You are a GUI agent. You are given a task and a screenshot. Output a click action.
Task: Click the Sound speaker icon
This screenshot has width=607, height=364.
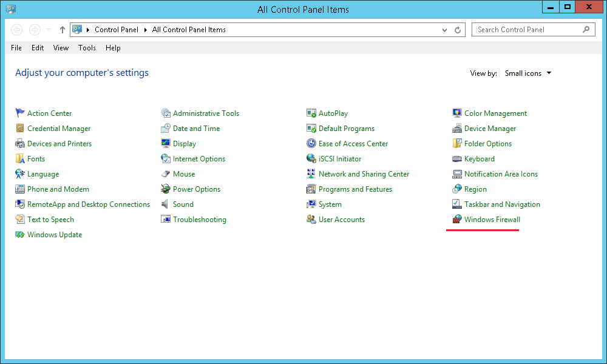coord(166,204)
